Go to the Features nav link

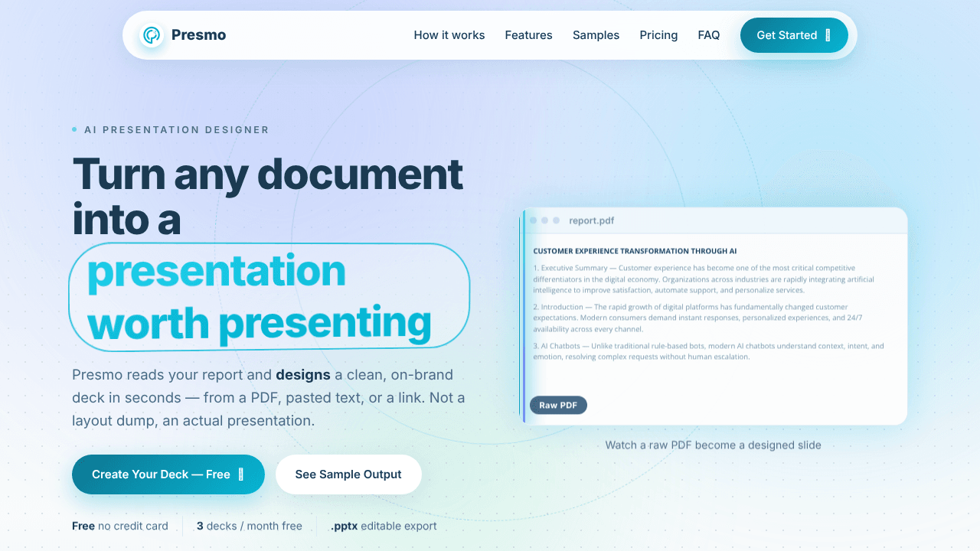pyautogui.click(x=528, y=35)
